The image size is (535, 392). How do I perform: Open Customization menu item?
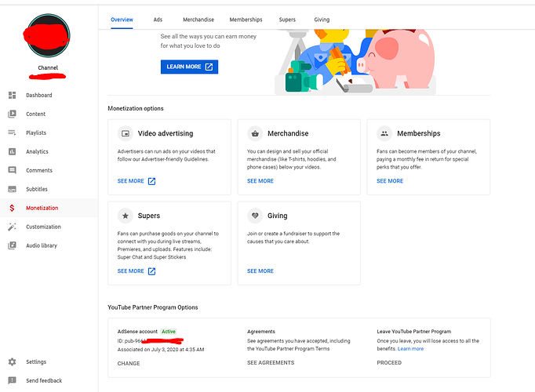[x=44, y=227]
